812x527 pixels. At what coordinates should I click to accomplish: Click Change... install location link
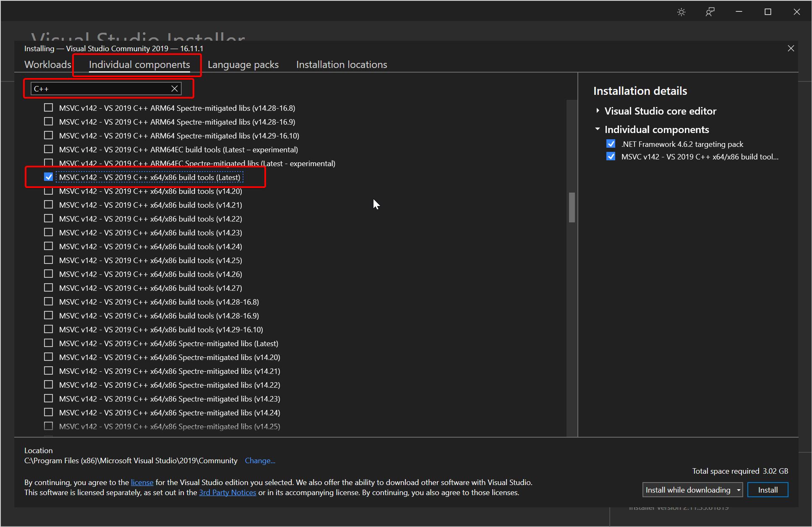pos(260,461)
